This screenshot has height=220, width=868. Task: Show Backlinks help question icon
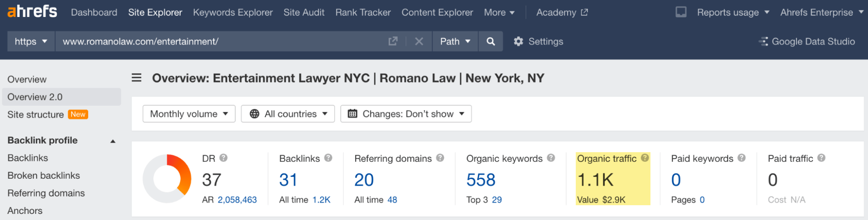click(328, 158)
